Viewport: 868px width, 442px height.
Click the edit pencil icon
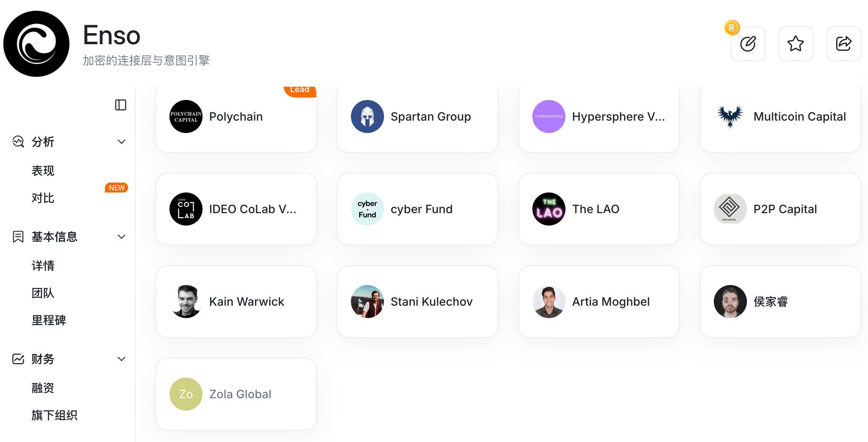[748, 44]
